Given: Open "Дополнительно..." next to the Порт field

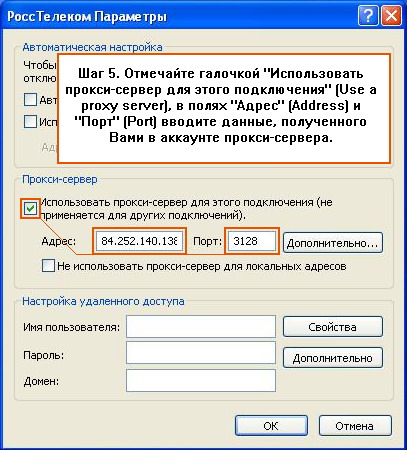Looking at the screenshot, I should (333, 243).
